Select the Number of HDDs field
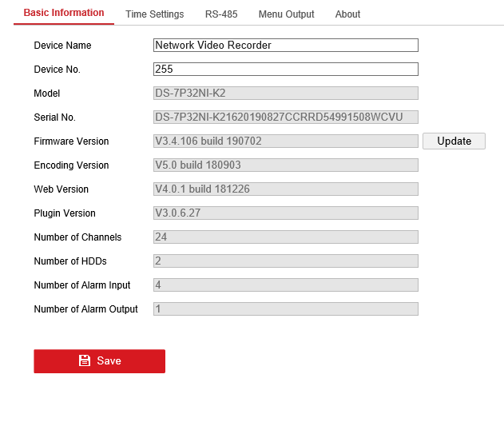 (x=285, y=261)
